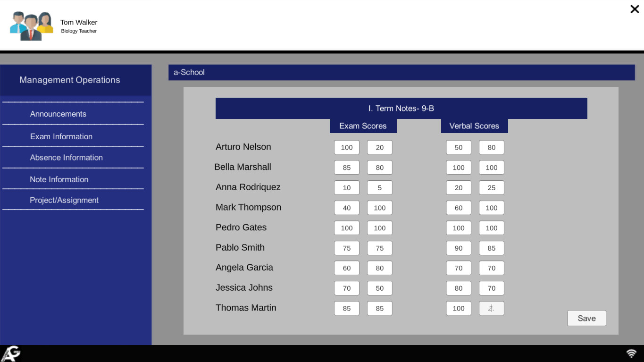Open the Announcements section
Screen dimensions: 644x362
58,114
